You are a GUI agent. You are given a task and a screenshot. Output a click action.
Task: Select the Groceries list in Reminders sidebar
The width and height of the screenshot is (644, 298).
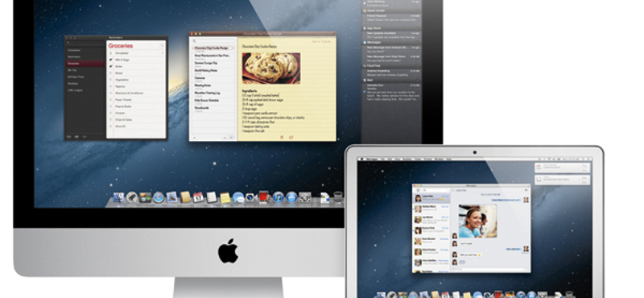[x=85, y=64]
